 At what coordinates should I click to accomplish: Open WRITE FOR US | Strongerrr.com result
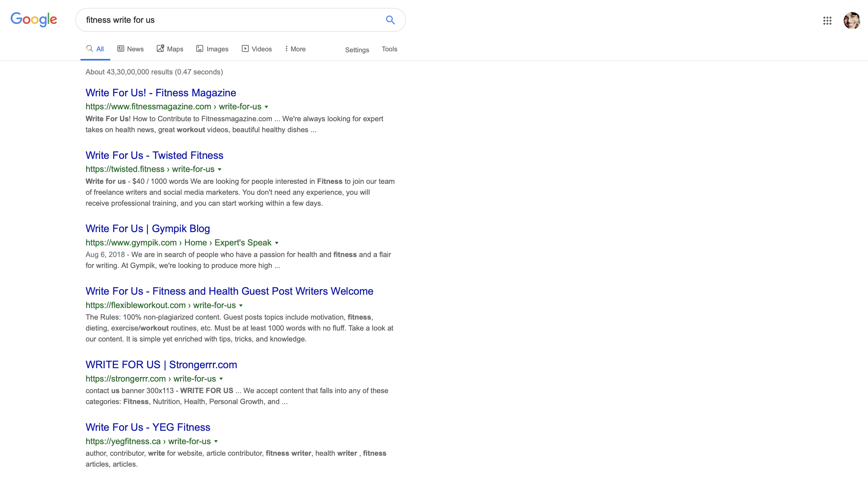(x=161, y=365)
